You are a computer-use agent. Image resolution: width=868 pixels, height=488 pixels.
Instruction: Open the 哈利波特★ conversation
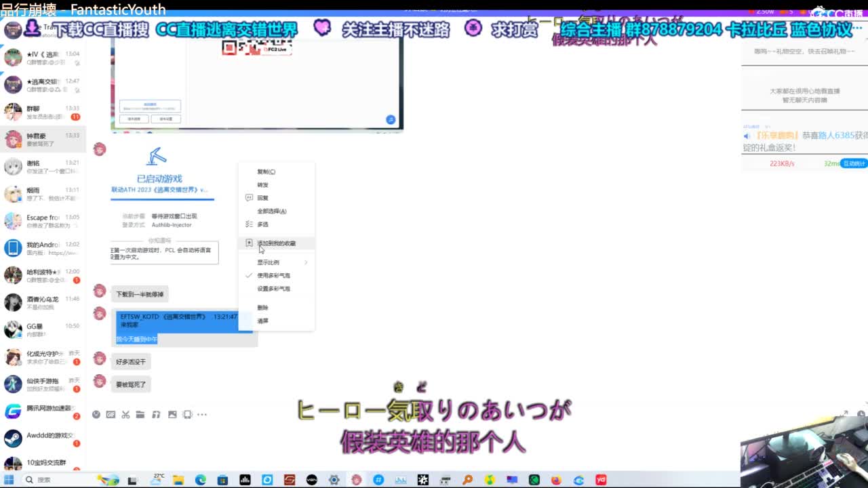click(43, 275)
